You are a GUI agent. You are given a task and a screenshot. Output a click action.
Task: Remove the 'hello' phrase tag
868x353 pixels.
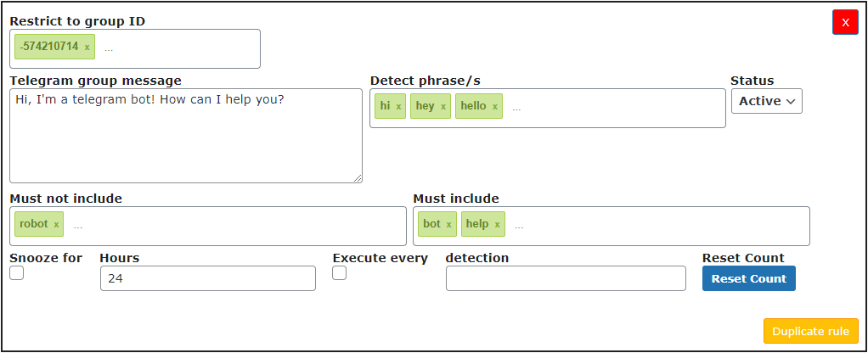[x=495, y=106]
